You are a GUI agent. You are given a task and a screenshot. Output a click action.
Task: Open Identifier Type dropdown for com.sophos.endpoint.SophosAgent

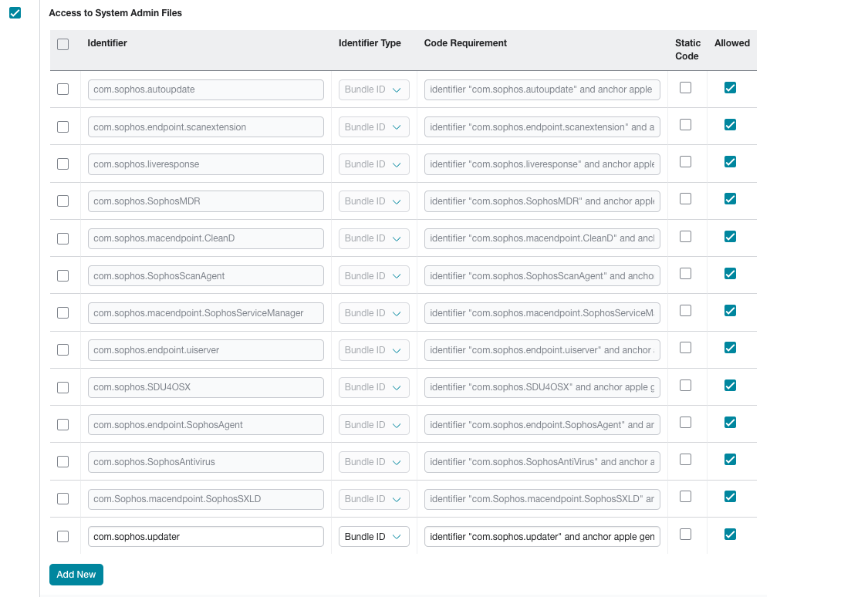point(373,425)
